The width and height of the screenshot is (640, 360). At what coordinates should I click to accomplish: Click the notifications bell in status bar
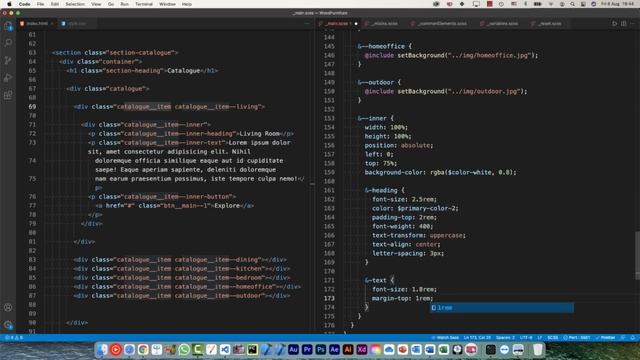point(633,338)
